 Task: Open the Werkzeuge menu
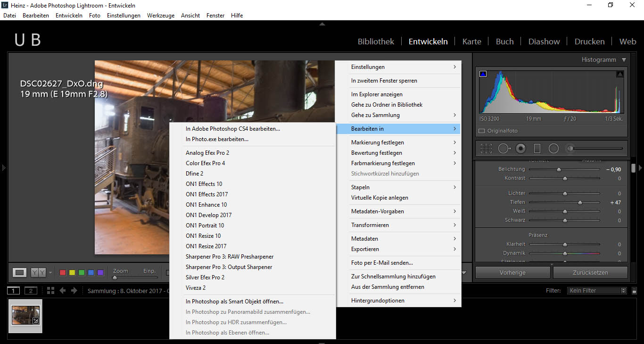pos(161,16)
